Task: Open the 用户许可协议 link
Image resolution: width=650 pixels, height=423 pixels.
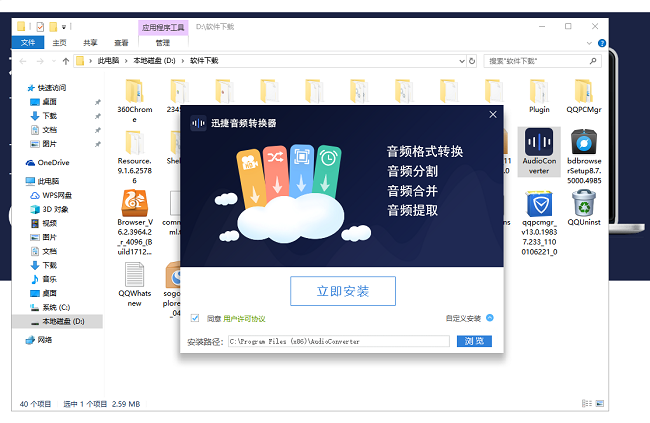Action: point(244,318)
